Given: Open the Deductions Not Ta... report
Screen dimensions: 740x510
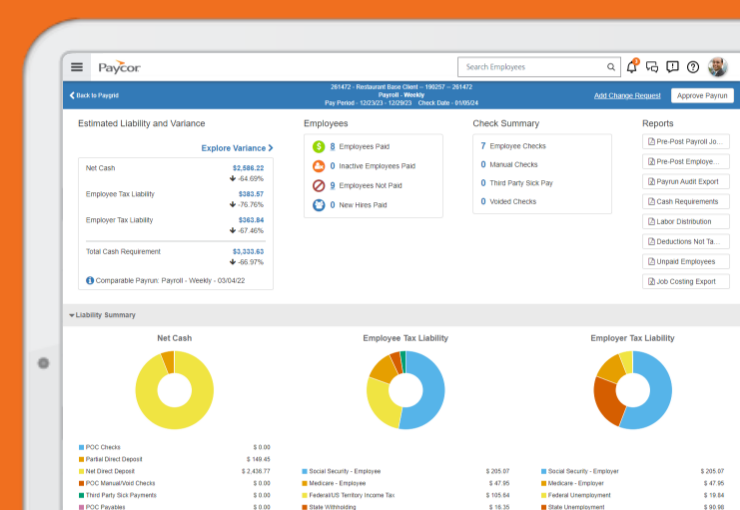Looking at the screenshot, I should coord(686,242).
